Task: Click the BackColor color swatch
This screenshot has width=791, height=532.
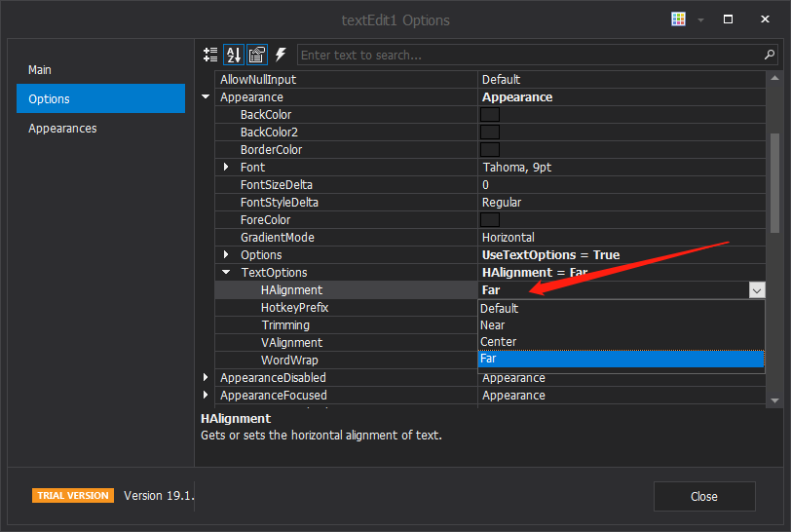Action: [490, 115]
